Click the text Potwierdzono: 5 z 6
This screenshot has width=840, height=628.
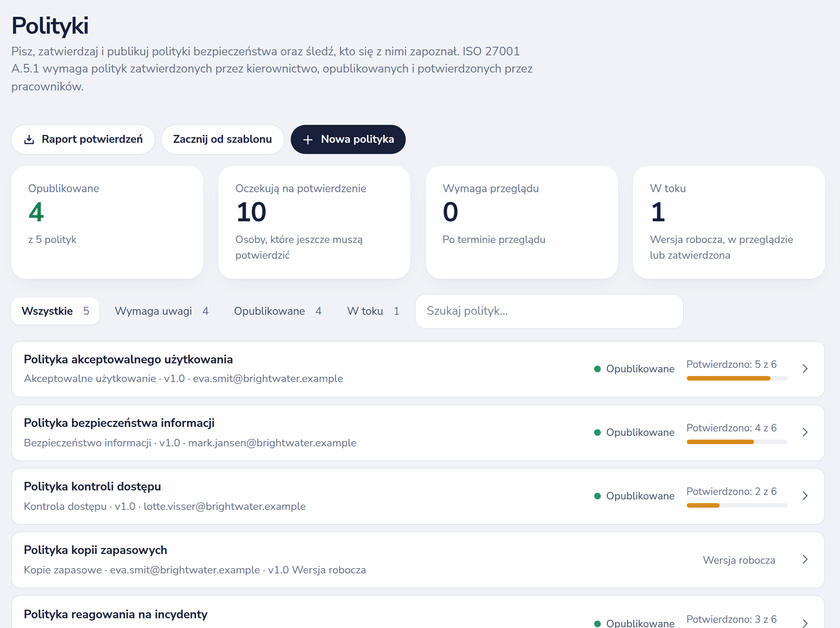[731, 364]
